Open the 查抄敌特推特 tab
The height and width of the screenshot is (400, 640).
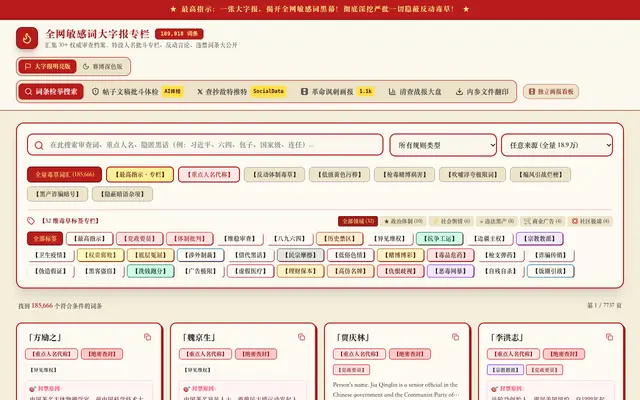pyautogui.click(x=241, y=92)
